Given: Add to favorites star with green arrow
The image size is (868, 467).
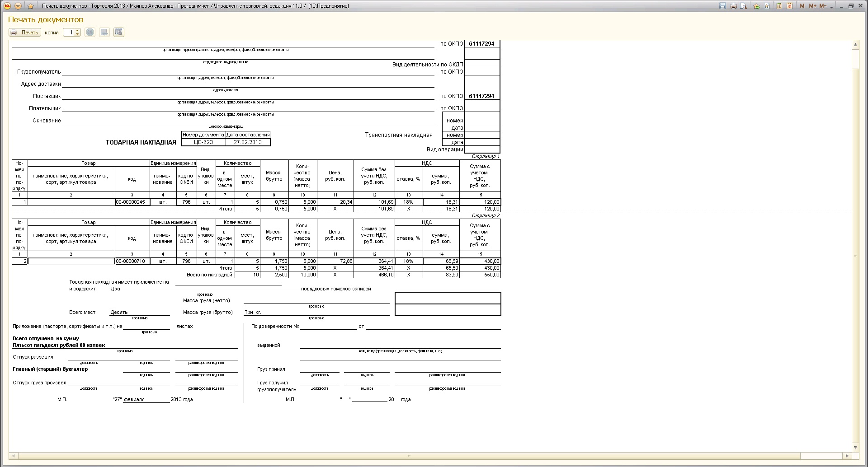Looking at the screenshot, I should tap(756, 6).
